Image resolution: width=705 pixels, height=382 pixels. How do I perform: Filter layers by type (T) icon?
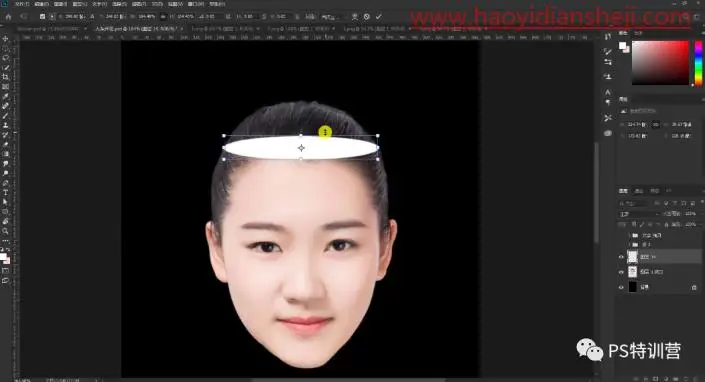pos(675,204)
